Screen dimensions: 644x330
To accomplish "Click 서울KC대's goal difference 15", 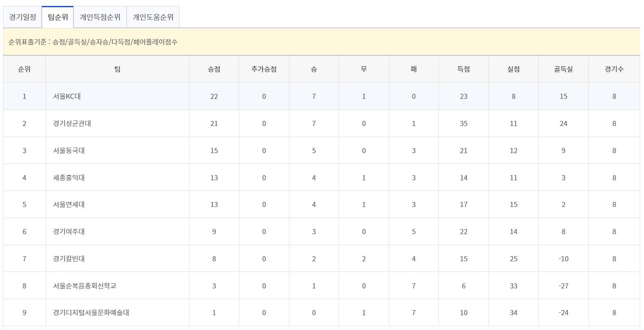I will (563, 96).
